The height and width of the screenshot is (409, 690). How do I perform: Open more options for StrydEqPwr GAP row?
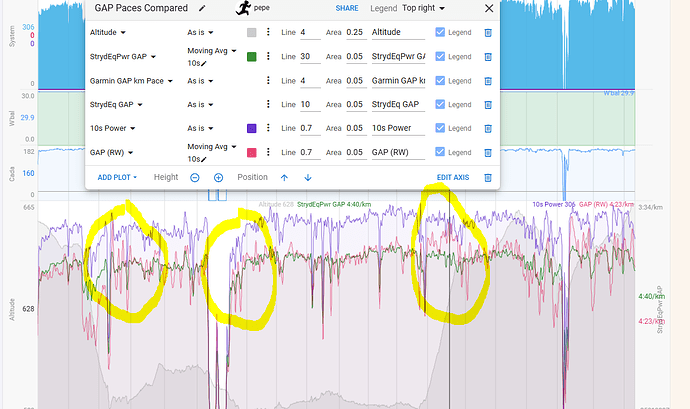268,56
